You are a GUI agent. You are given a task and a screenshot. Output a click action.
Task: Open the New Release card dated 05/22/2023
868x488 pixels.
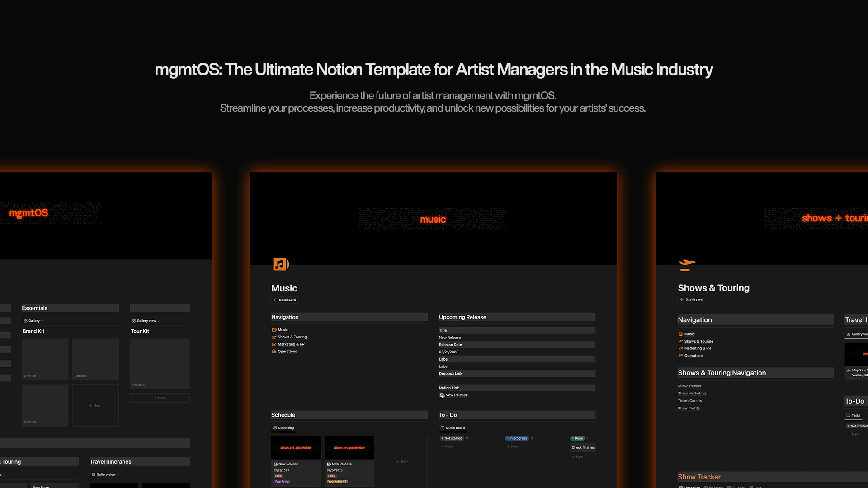click(296, 461)
